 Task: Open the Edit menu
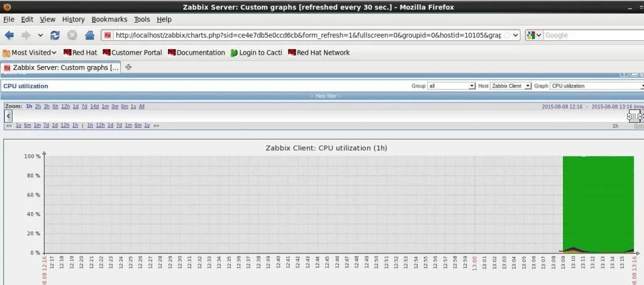(27, 20)
